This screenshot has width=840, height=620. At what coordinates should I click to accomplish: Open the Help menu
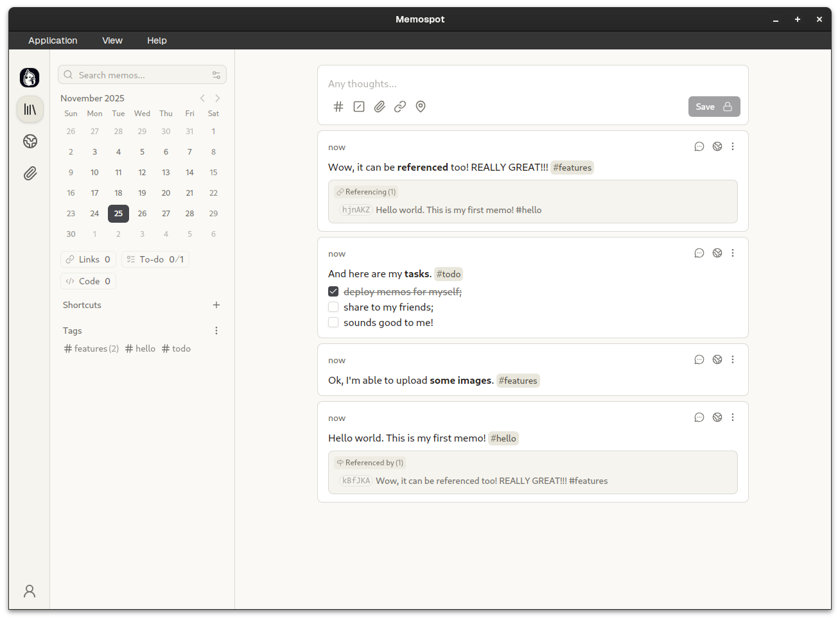[x=157, y=40]
